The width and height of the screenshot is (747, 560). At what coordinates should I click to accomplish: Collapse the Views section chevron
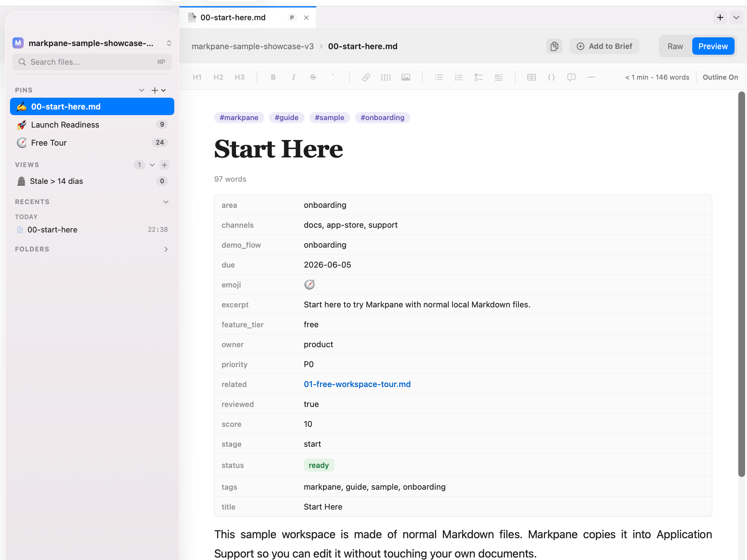click(x=152, y=165)
